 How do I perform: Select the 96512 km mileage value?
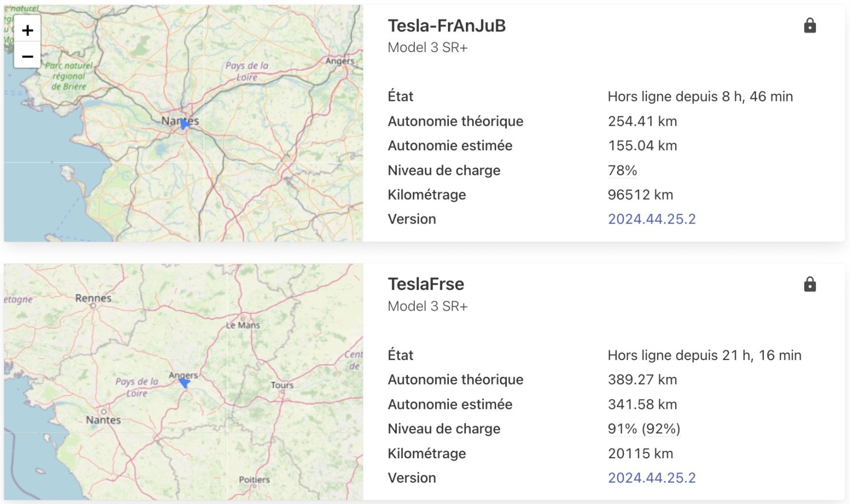click(640, 194)
